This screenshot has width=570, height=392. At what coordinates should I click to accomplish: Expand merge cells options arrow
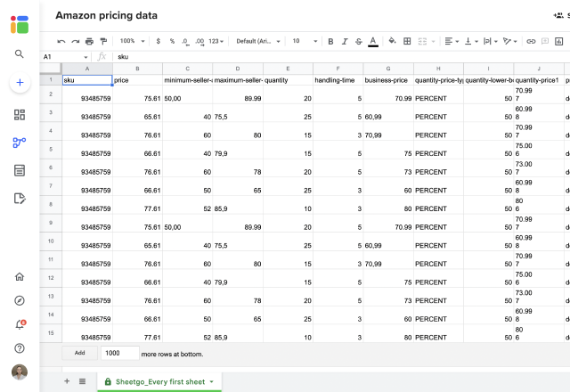pyautogui.click(x=433, y=42)
